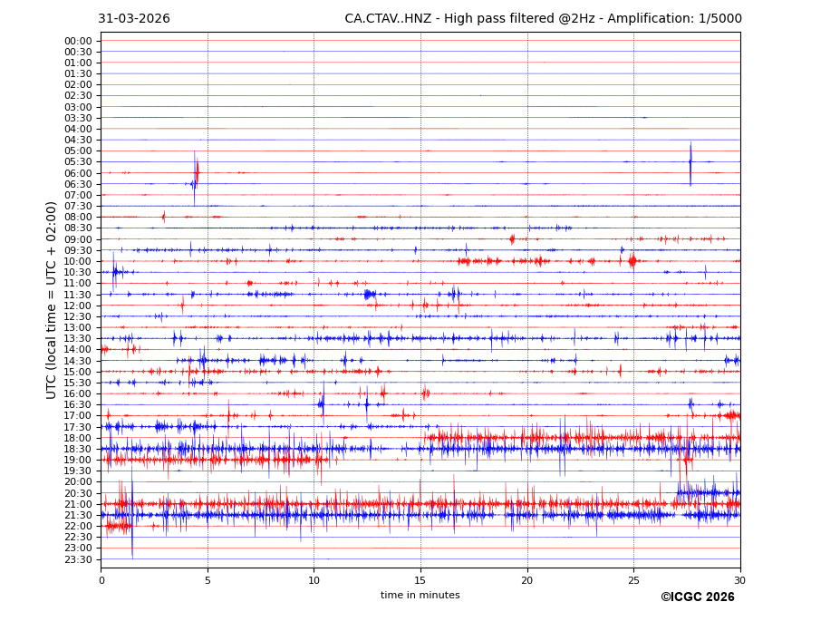This screenshot has height=631, width=840.
Task: Click the 5 minute x-axis tick label
Action: click(208, 580)
